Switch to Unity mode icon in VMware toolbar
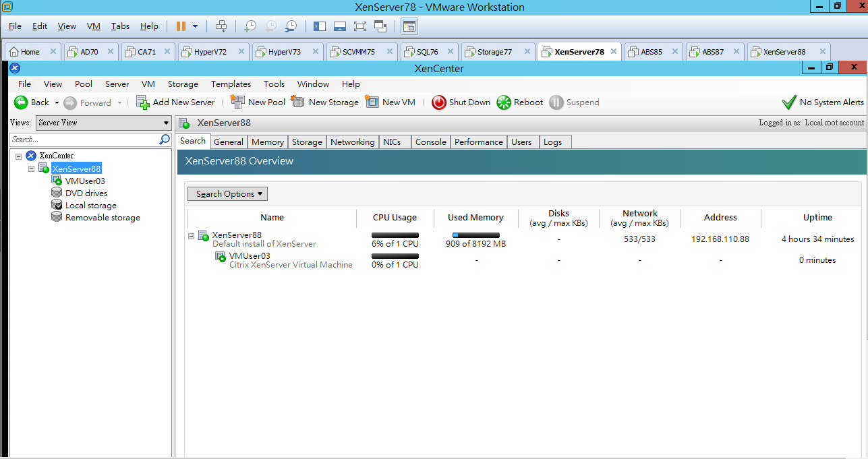This screenshot has width=868, height=459. (x=380, y=26)
